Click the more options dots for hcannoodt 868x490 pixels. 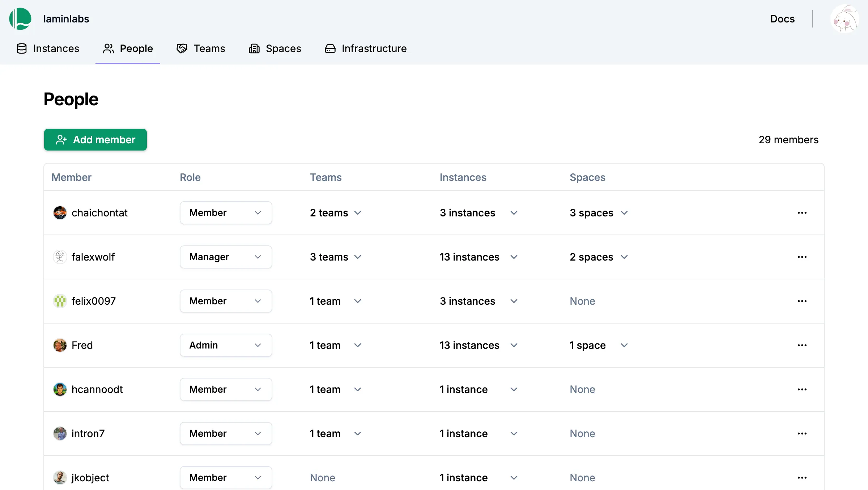[x=802, y=389]
